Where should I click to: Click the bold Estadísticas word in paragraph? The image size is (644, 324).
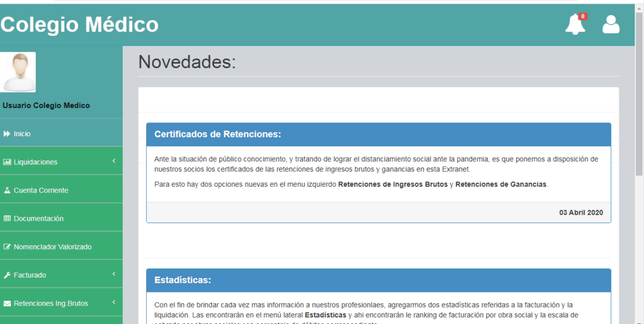click(325, 315)
